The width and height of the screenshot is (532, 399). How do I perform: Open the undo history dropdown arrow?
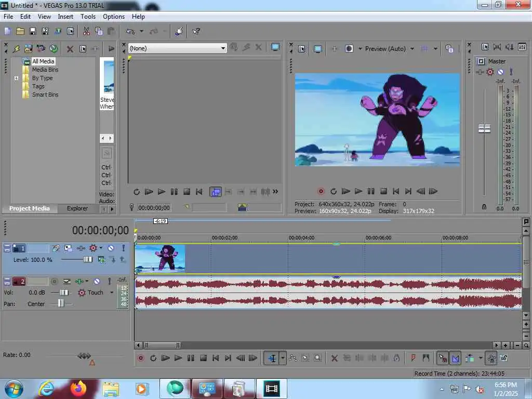coord(141,31)
